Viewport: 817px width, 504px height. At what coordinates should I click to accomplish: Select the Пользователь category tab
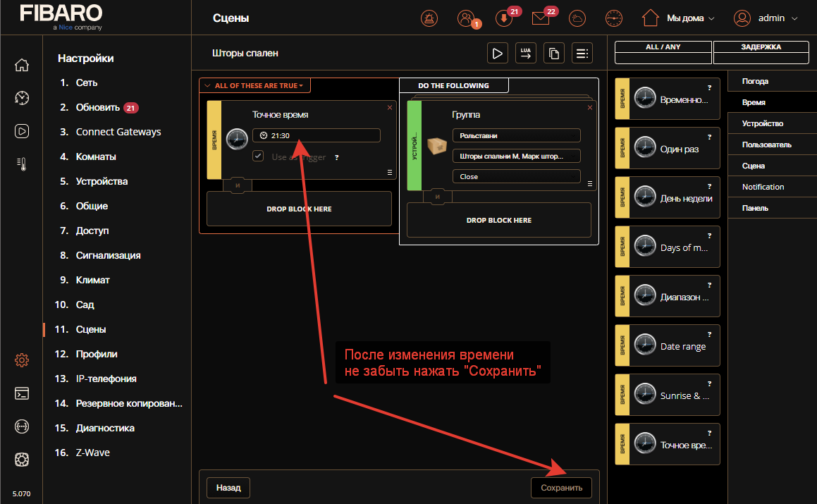click(x=772, y=145)
